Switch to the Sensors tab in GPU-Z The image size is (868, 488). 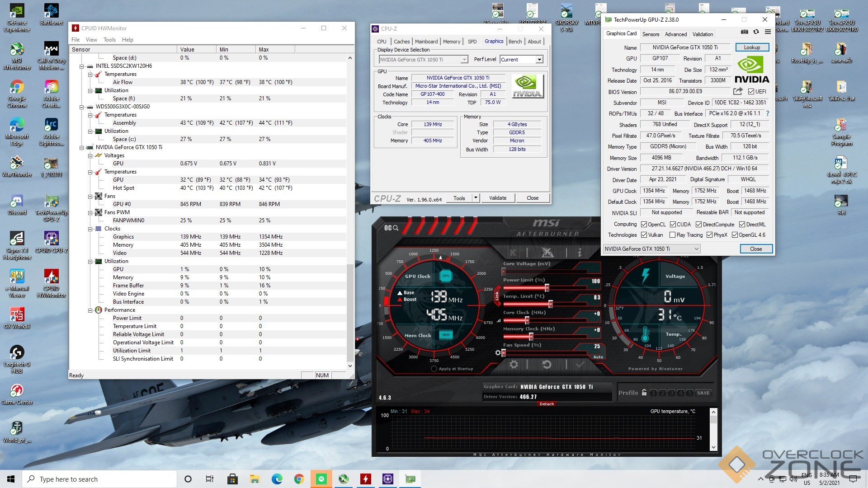651,34
